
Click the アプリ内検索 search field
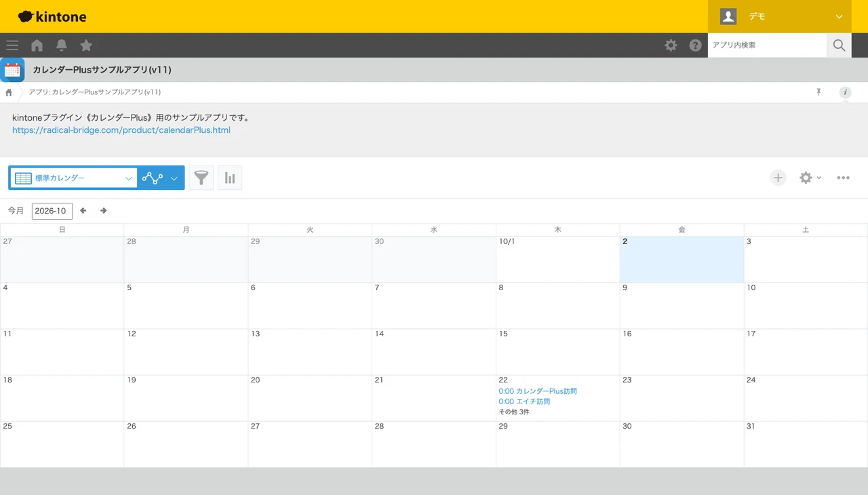click(767, 45)
